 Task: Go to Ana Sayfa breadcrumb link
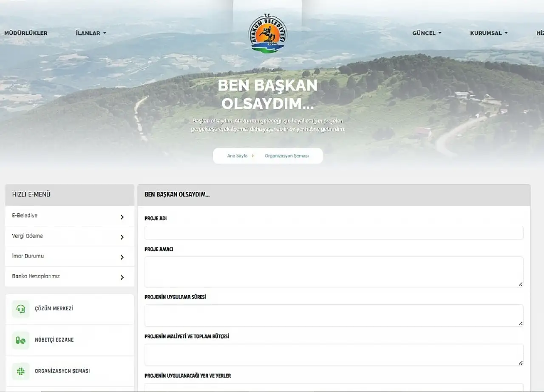[237, 156]
